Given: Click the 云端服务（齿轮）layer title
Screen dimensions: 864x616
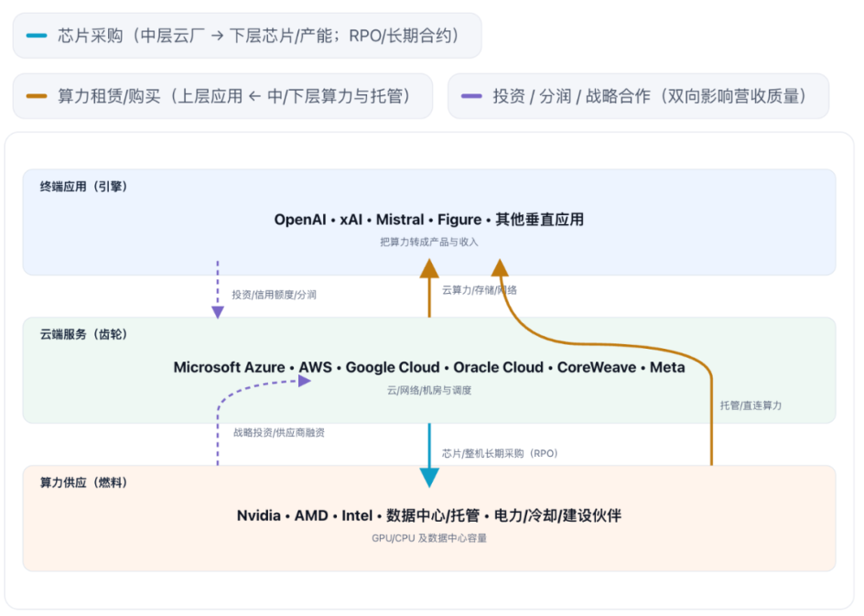Looking at the screenshot, I should click(x=84, y=334).
